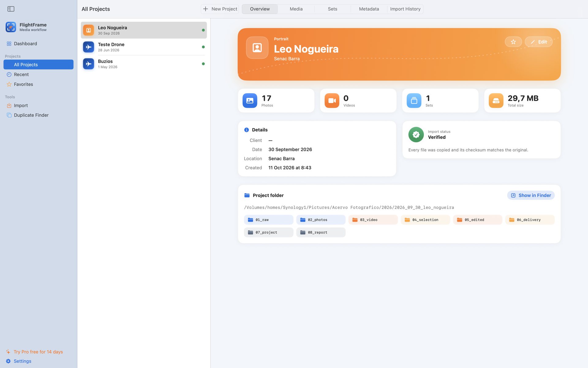Click the Photos stat card icon
This screenshot has height=368, width=588.
click(x=250, y=101)
